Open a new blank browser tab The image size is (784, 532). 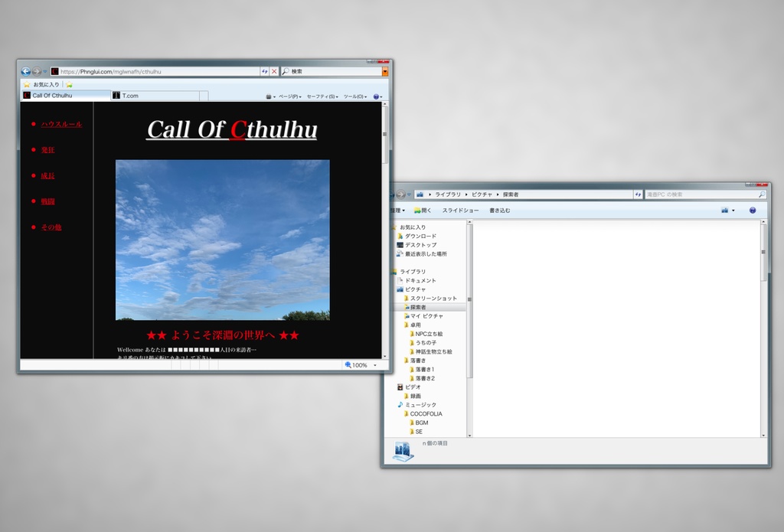[204, 96]
